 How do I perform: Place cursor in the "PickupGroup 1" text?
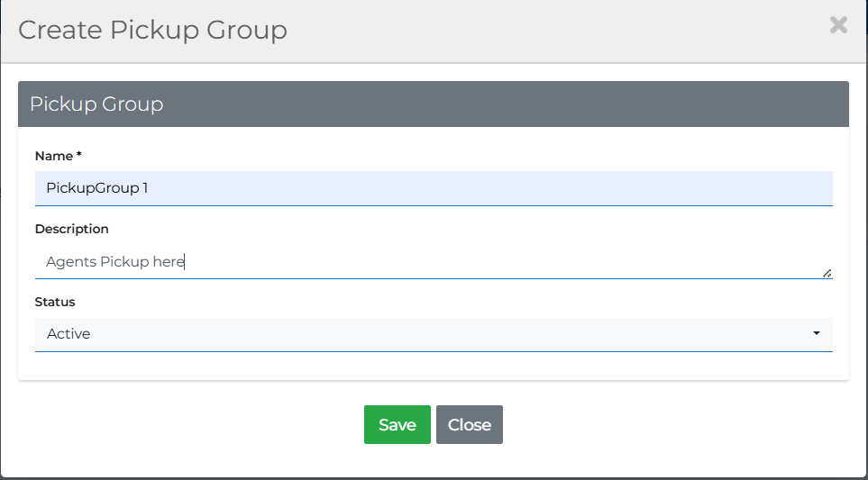click(x=96, y=188)
